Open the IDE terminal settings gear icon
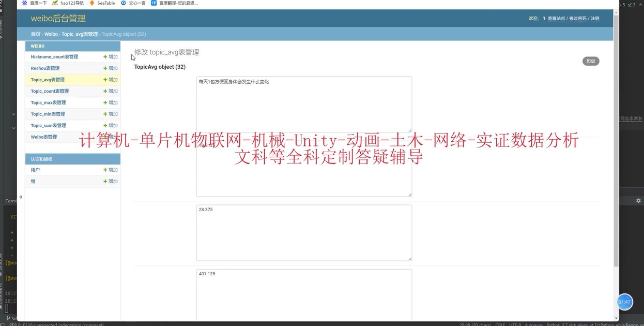The image size is (644, 326). tap(638, 201)
